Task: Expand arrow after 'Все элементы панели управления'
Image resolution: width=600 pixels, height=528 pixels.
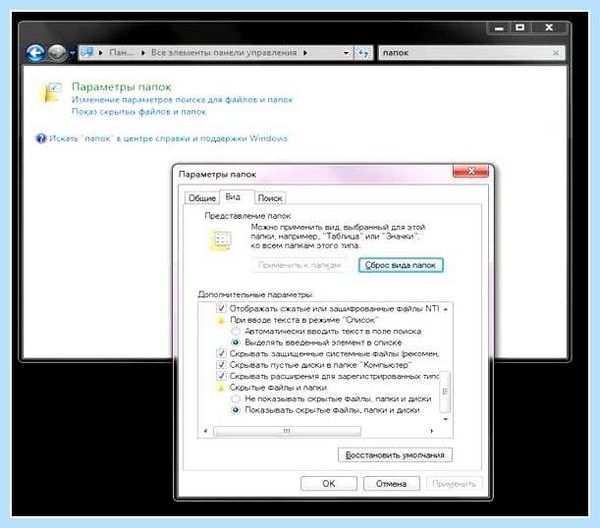Action: pos(305,53)
